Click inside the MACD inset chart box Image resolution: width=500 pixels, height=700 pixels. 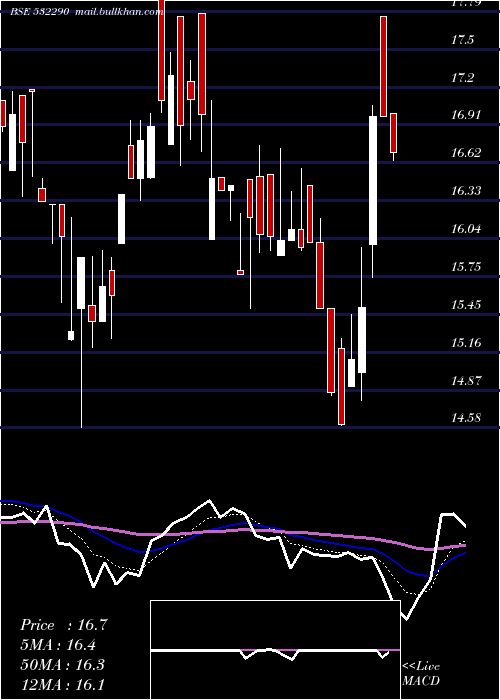coord(275,650)
